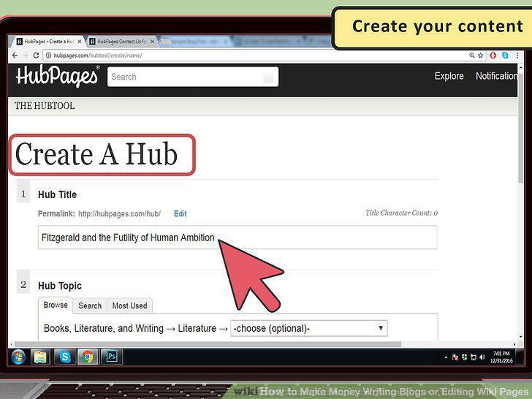
Task: Open the Opera extension icon in the toolbar
Action: coord(493,56)
